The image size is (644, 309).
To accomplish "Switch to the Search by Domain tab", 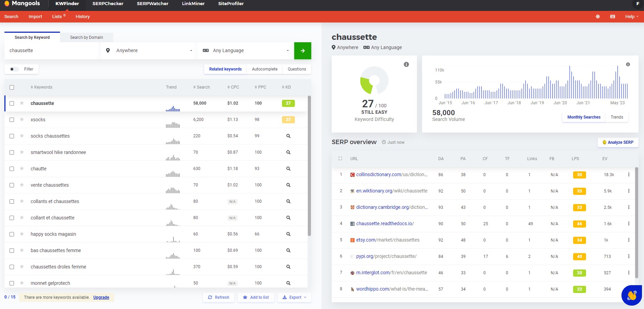I will 87,37.
